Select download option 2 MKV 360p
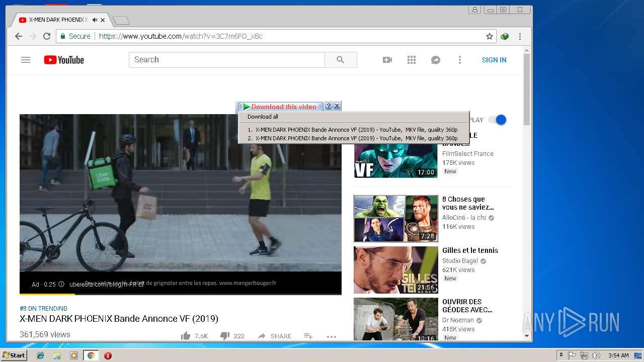This screenshot has height=362, width=644. coord(353,138)
